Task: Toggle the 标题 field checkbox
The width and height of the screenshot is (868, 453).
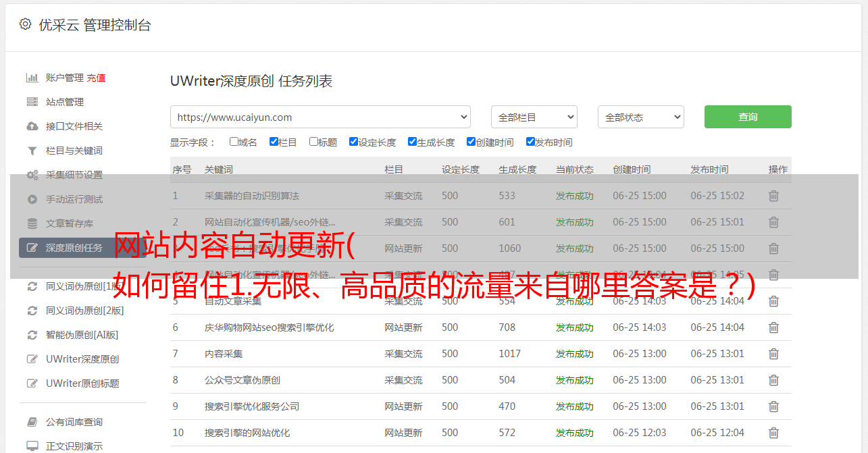Action: click(x=313, y=142)
